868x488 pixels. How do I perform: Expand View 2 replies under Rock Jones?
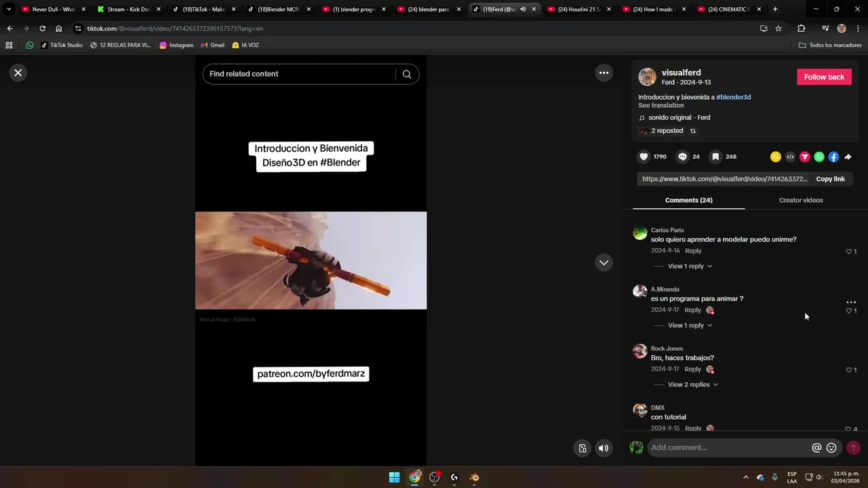[x=692, y=384]
